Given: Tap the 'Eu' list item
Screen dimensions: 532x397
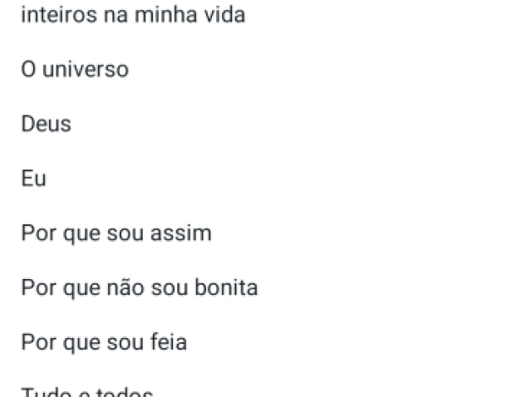Looking at the screenshot, I should coord(33,179).
